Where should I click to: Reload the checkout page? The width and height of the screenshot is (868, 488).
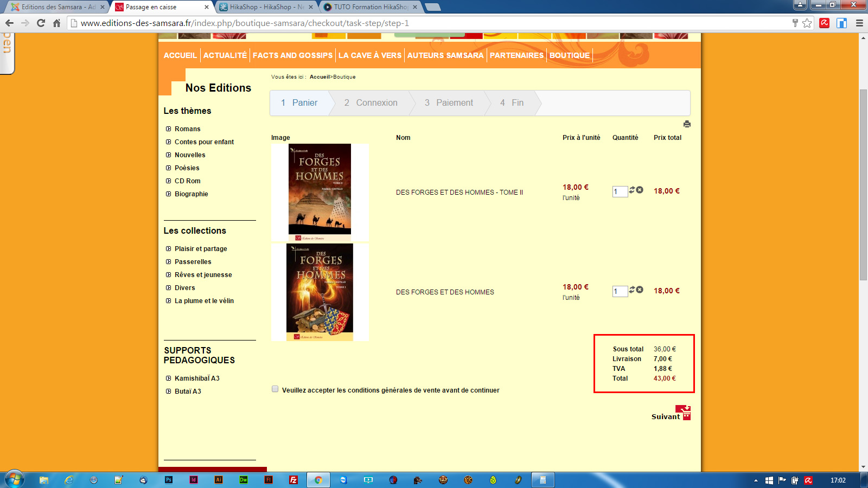pyautogui.click(x=41, y=23)
